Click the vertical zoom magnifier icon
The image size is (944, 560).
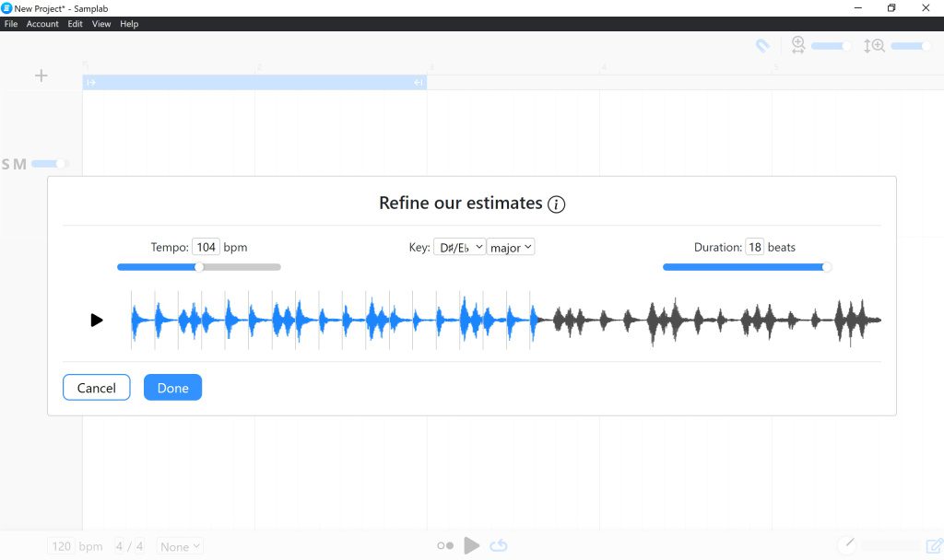tap(873, 45)
